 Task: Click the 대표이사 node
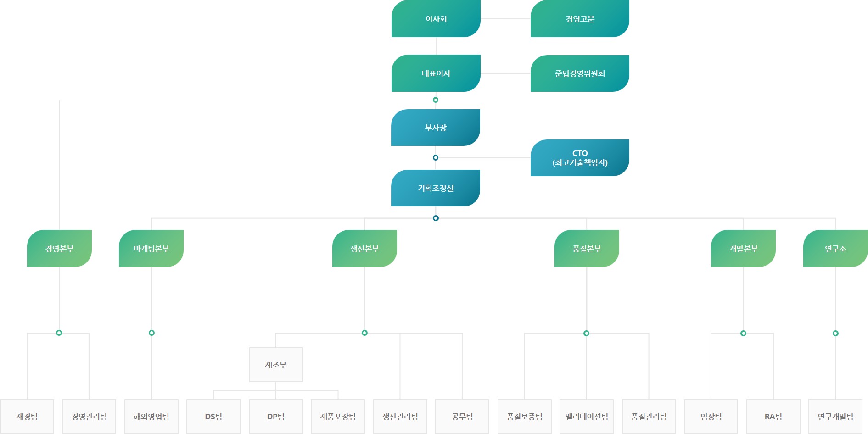point(436,73)
